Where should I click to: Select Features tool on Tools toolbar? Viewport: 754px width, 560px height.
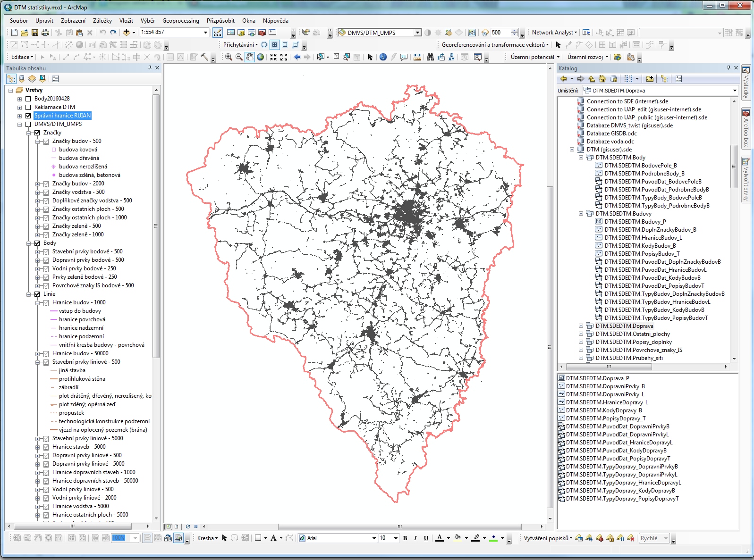click(321, 57)
